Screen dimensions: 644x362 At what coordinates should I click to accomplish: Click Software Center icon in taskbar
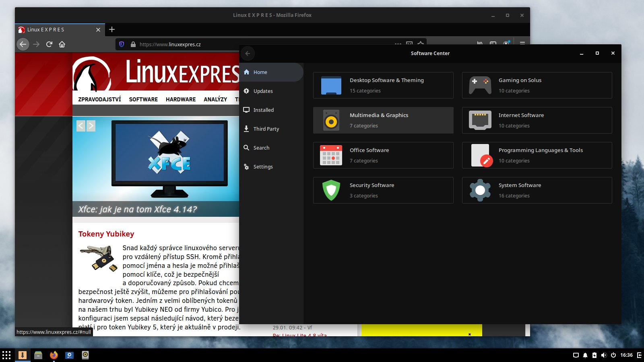click(x=23, y=355)
